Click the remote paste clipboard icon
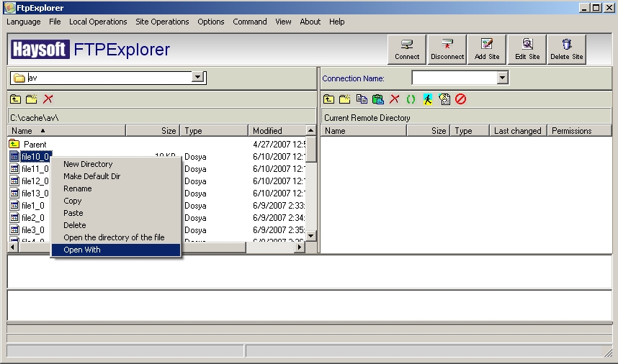Screen dimensions: 618x364 pyautogui.click(x=378, y=99)
